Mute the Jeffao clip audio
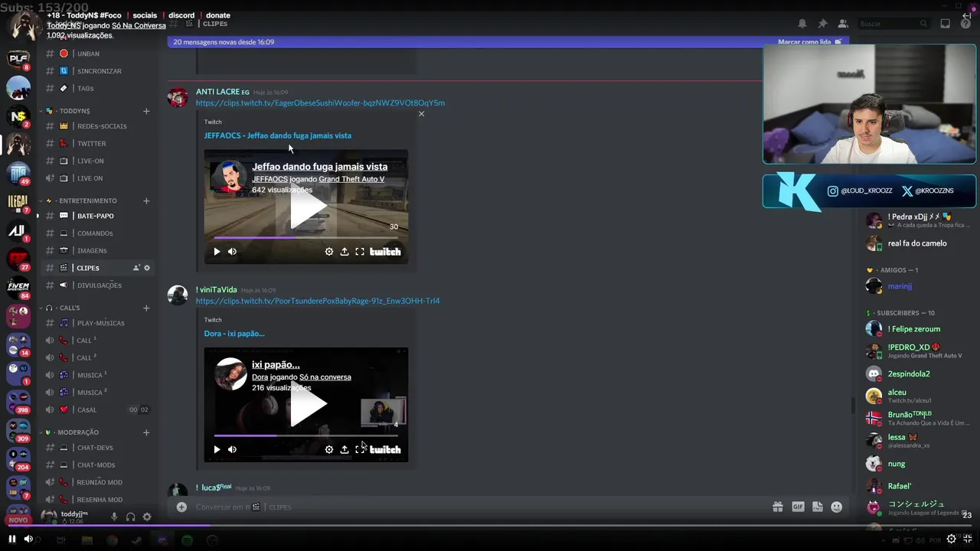This screenshot has width=980, height=551. [x=232, y=252]
